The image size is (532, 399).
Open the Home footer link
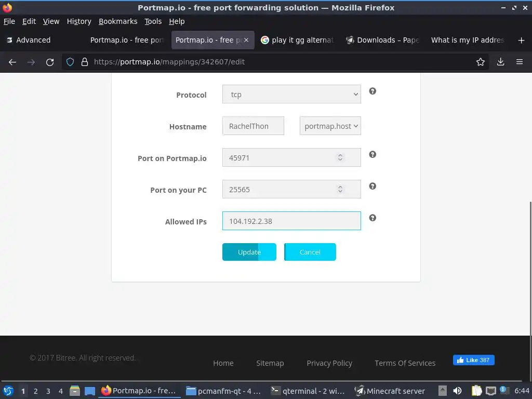[223, 363]
